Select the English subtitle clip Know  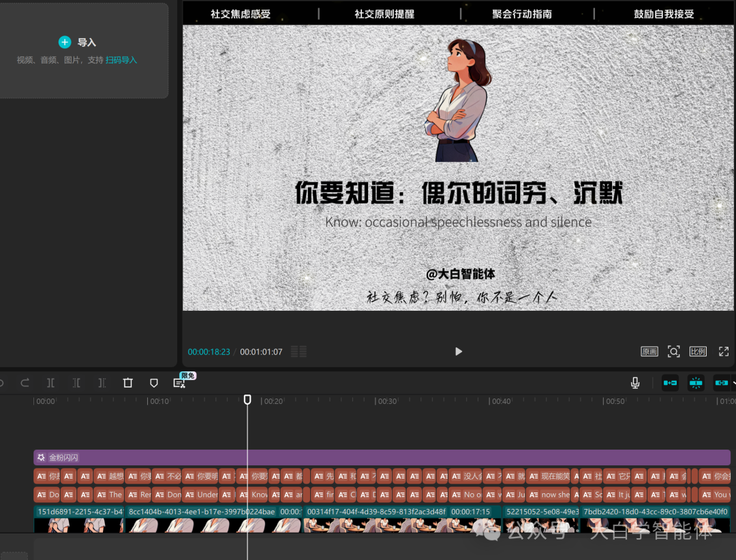(x=253, y=495)
